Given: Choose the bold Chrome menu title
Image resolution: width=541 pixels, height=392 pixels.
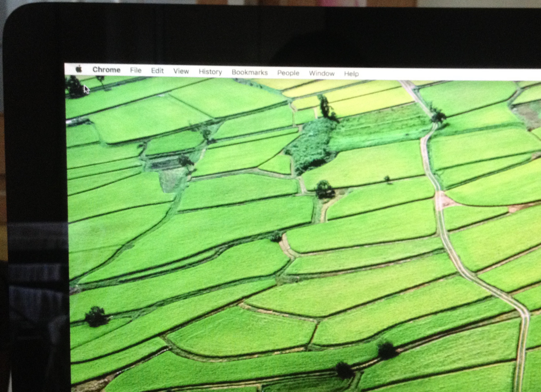Looking at the screenshot, I should [x=106, y=70].
